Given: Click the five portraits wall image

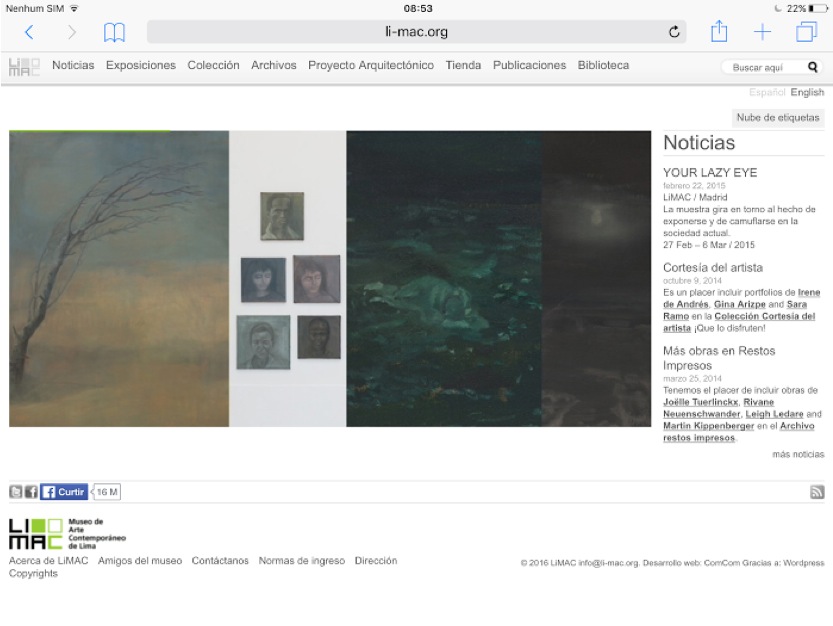Looking at the screenshot, I should tap(287, 278).
